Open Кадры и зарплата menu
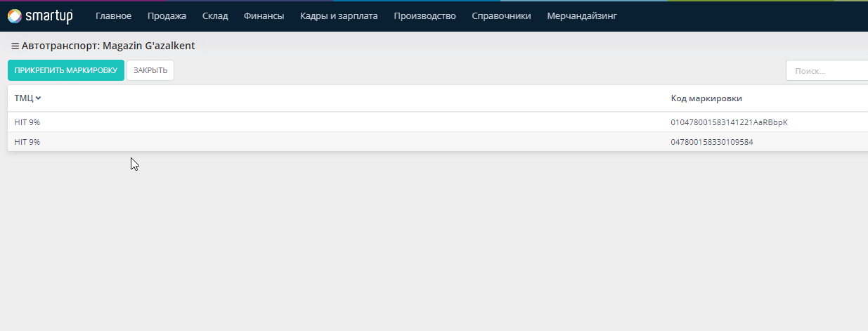Screen dimensions: 868x331 338,15
